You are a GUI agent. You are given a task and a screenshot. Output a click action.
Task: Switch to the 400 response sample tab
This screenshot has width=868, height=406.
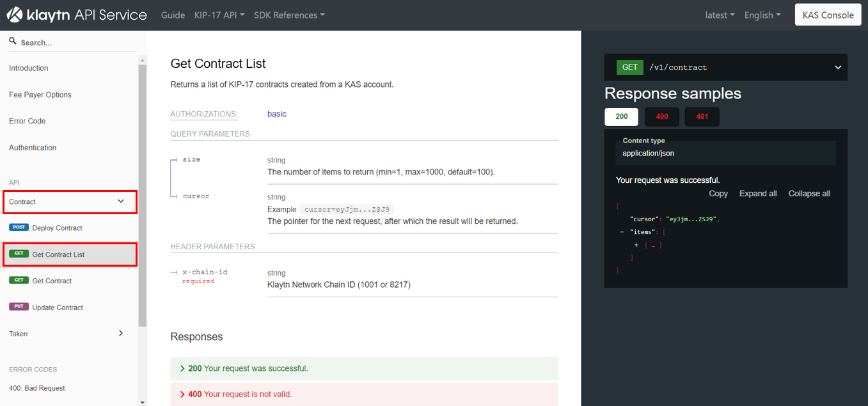662,116
